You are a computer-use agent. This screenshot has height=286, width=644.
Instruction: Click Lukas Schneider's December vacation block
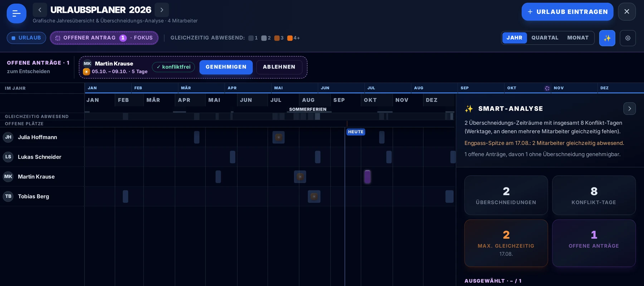click(453, 157)
